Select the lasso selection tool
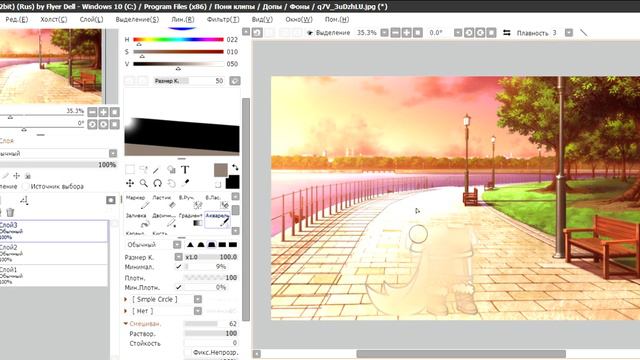 [x=144, y=170]
